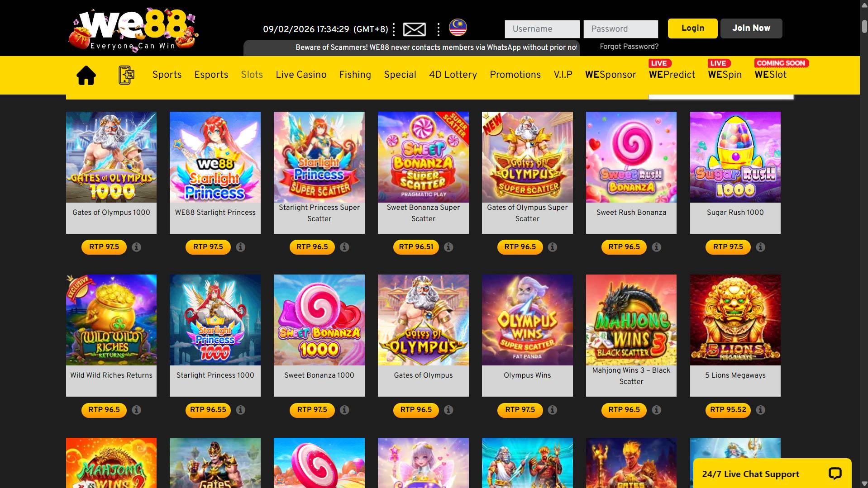Screen dimensions: 868x488
Task: Open the mobile QR app download icon
Action: [x=126, y=75]
